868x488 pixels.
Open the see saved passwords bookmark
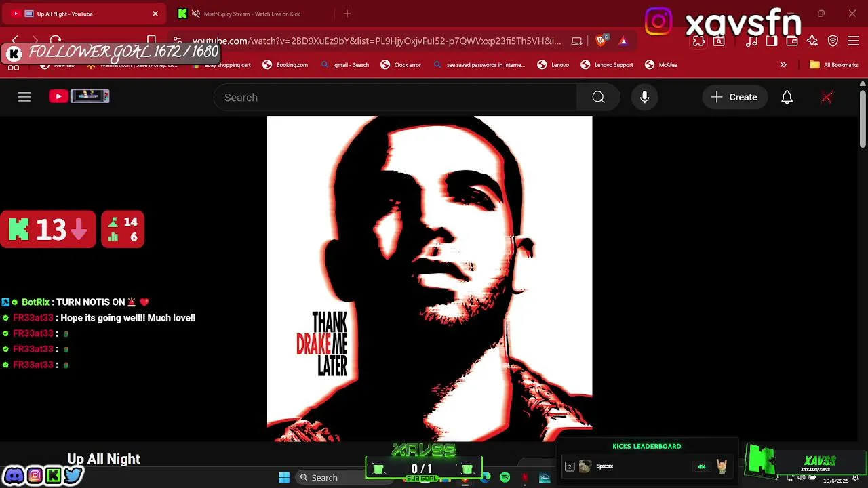(479, 65)
